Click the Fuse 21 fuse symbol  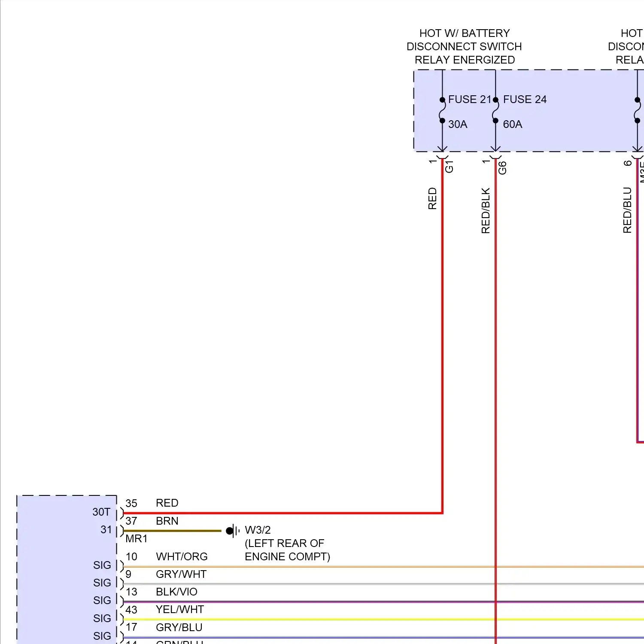tap(442, 110)
